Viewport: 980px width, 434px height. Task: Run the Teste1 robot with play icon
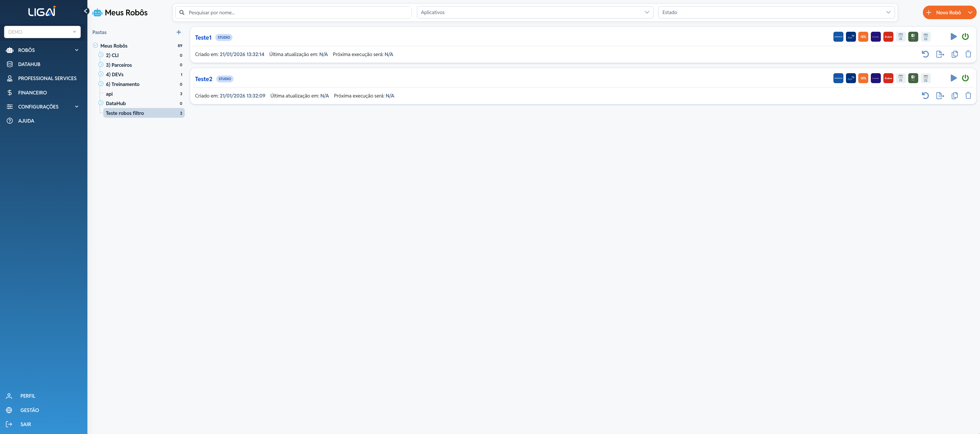coord(953,37)
